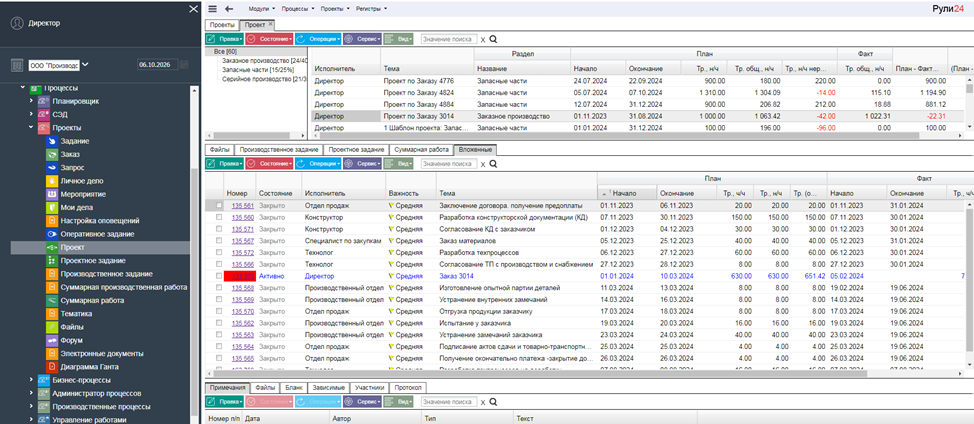The height and width of the screenshot is (424, 974).
Task: Open Диаграмма Ганта icon in sidebar
Action: [52, 367]
